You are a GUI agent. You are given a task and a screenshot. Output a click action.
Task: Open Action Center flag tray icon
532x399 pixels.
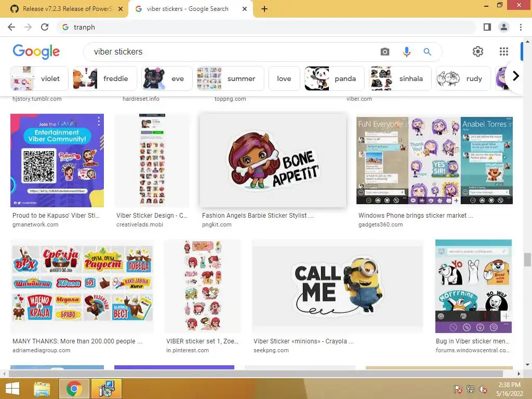point(458,389)
